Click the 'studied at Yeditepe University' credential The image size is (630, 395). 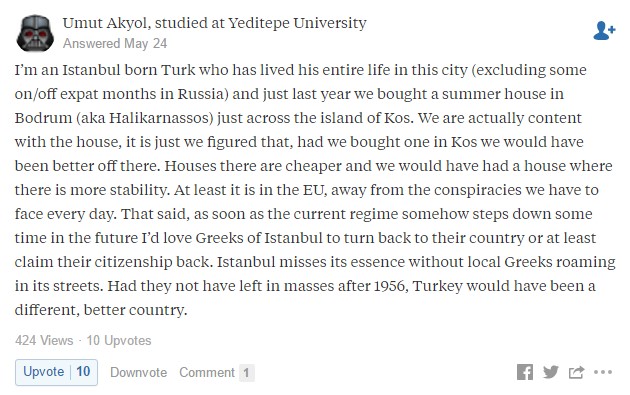pyautogui.click(x=261, y=23)
